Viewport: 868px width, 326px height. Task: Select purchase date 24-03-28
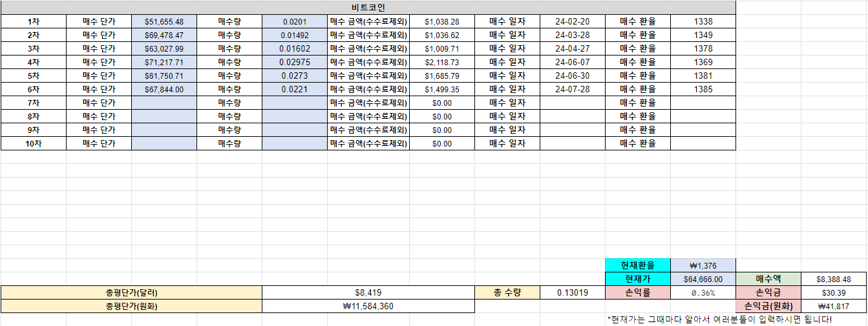[x=573, y=35]
